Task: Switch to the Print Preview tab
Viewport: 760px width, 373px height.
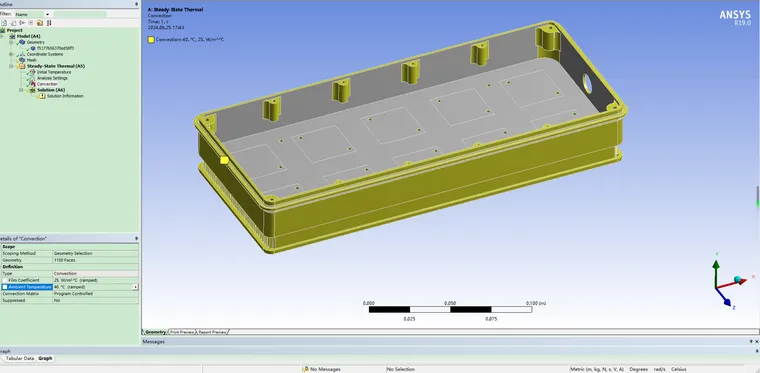Action: click(x=182, y=332)
